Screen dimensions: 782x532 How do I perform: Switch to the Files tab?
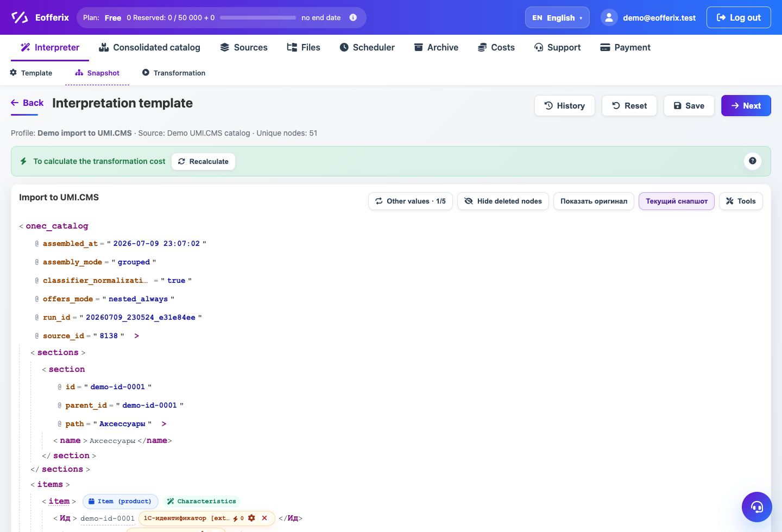pyautogui.click(x=304, y=47)
